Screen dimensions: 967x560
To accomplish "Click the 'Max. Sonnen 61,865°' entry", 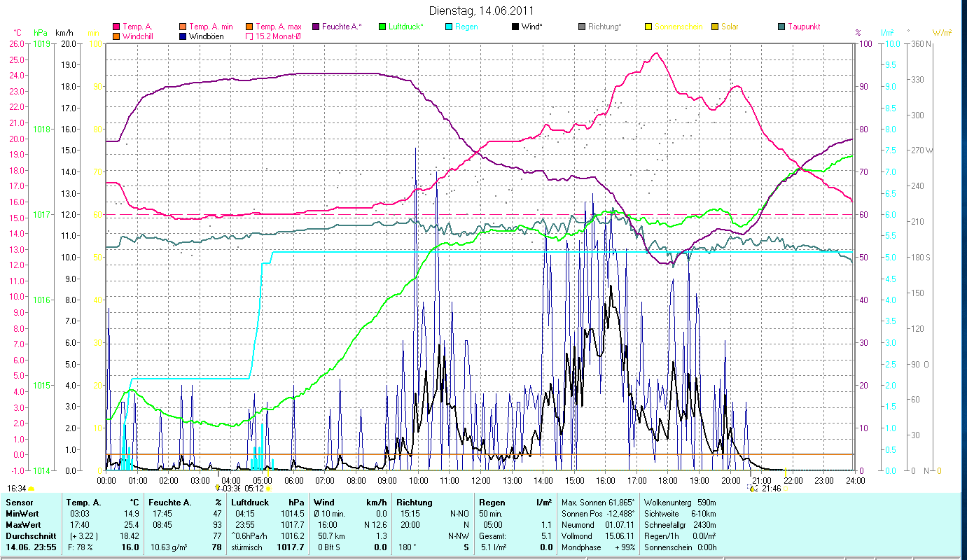I will pos(598,503).
